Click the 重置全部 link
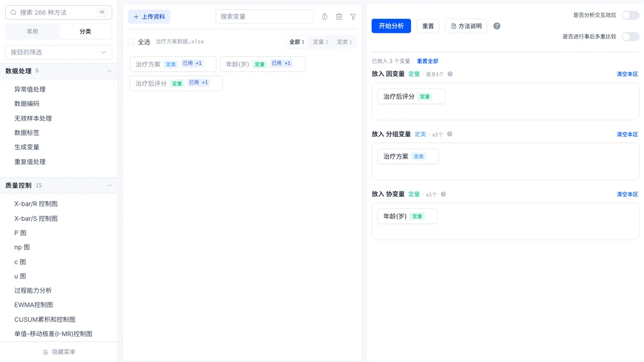 coord(428,61)
